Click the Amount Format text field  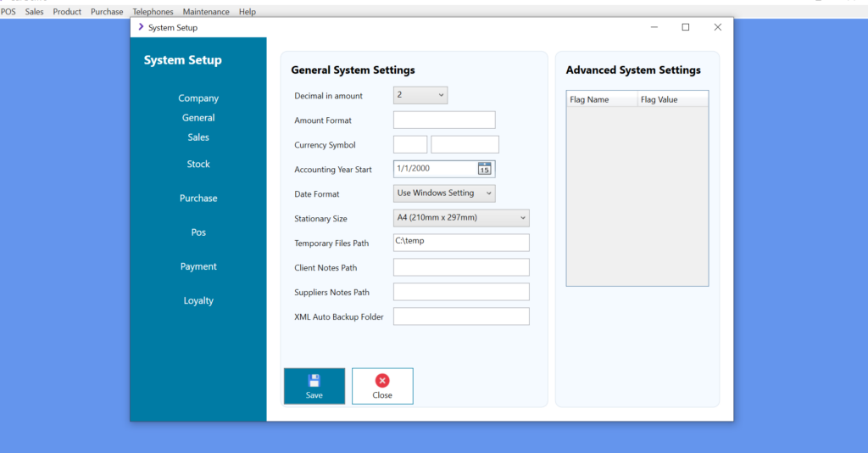pos(444,120)
